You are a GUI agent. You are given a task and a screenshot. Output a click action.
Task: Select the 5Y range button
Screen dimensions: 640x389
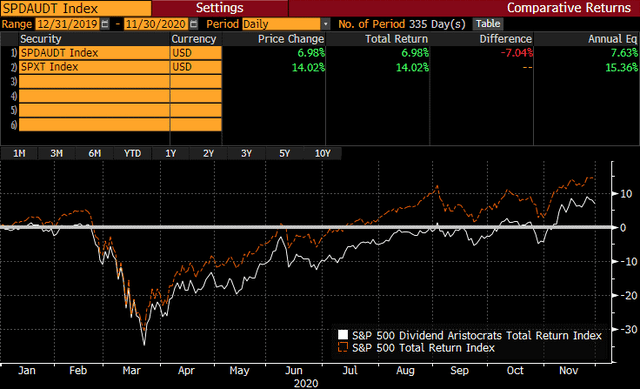284,153
